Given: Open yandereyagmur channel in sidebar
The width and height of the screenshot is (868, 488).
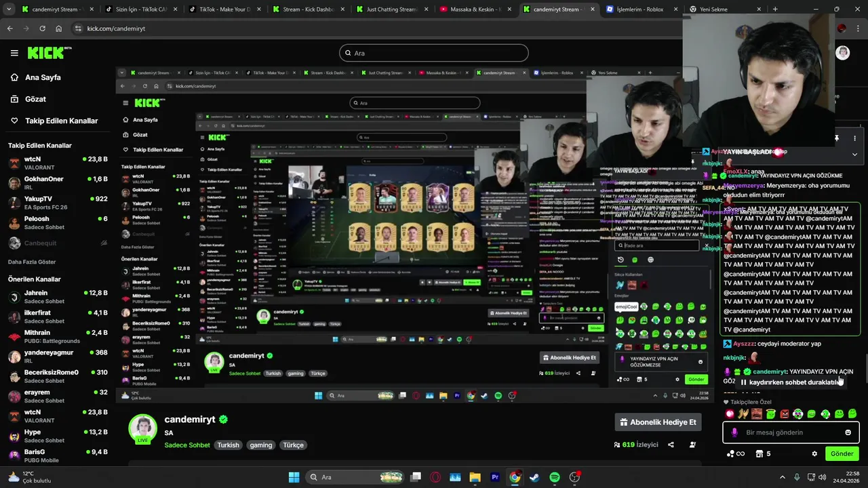Looking at the screenshot, I should pyautogui.click(x=58, y=357).
